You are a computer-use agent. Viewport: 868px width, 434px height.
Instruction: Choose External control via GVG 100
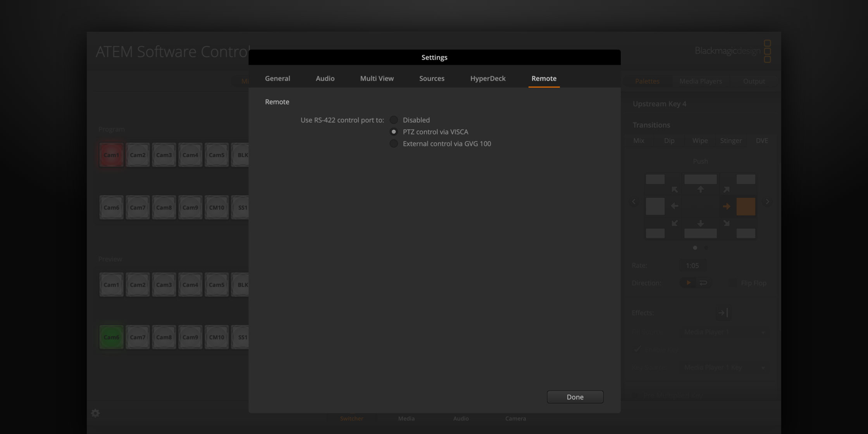click(394, 143)
